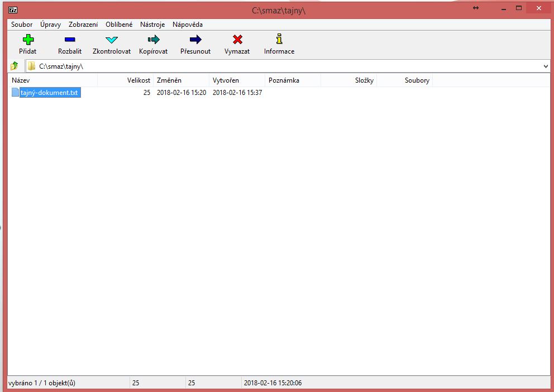Sort by Velikost column header

[126, 80]
